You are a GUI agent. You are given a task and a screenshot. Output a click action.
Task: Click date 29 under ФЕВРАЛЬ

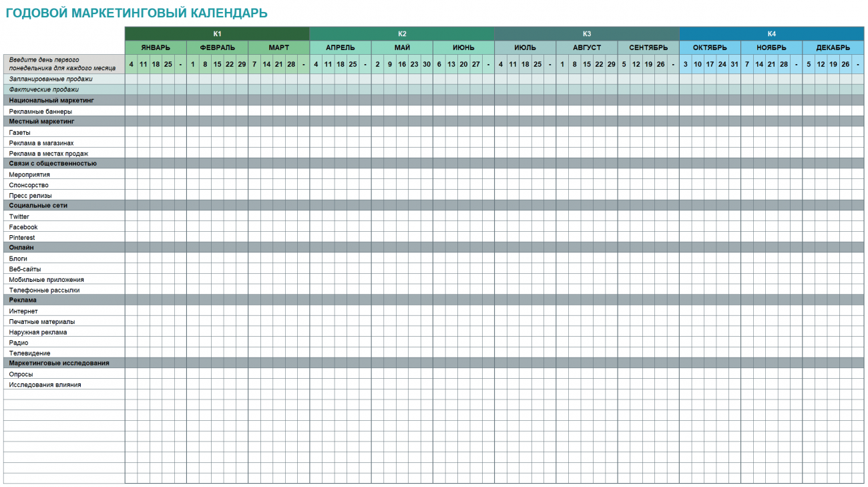[242, 64]
